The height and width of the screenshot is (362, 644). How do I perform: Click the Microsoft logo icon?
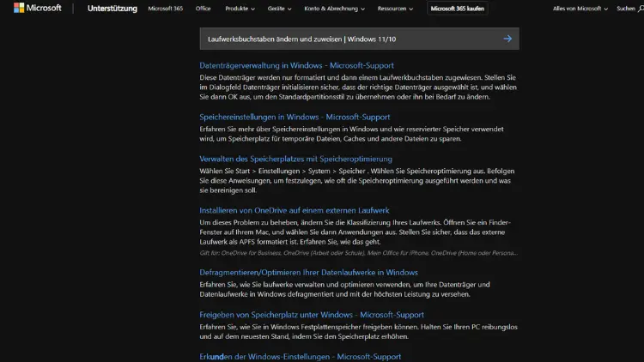point(19,8)
